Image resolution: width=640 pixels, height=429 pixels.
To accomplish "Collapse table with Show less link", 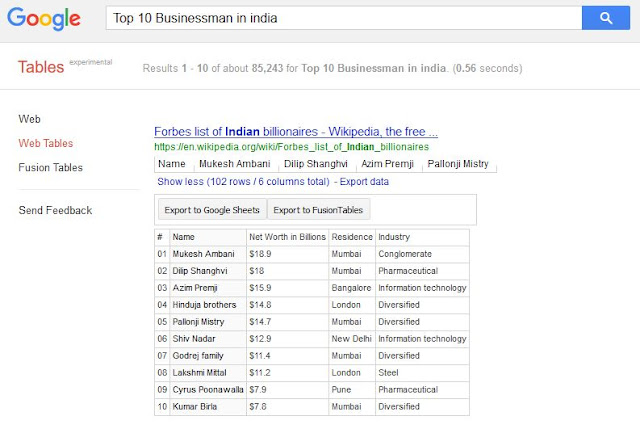I will coord(243,182).
